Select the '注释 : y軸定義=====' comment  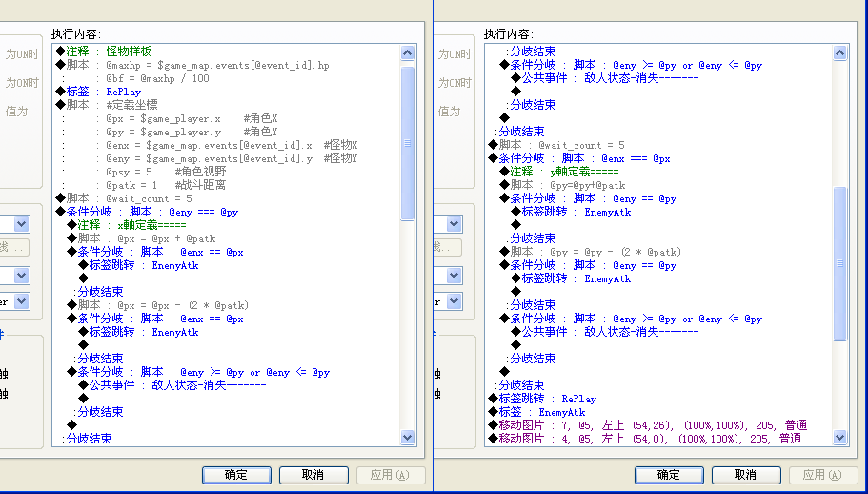coord(558,172)
